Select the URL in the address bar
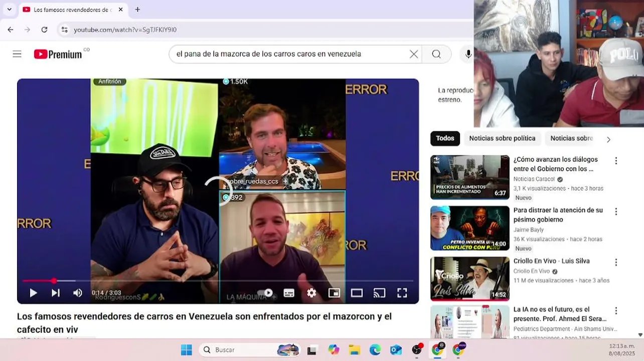The width and height of the screenshot is (644, 361). pyautogui.click(x=125, y=30)
